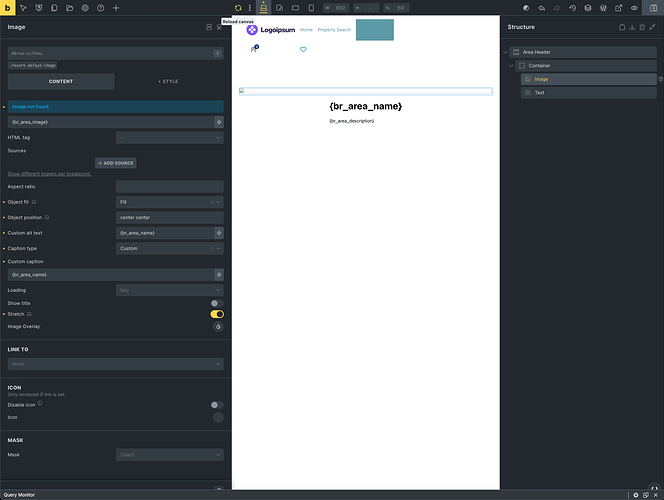Click the Query Monitor settings gear
Image resolution: width=664 pixels, height=500 pixels.
point(636,495)
